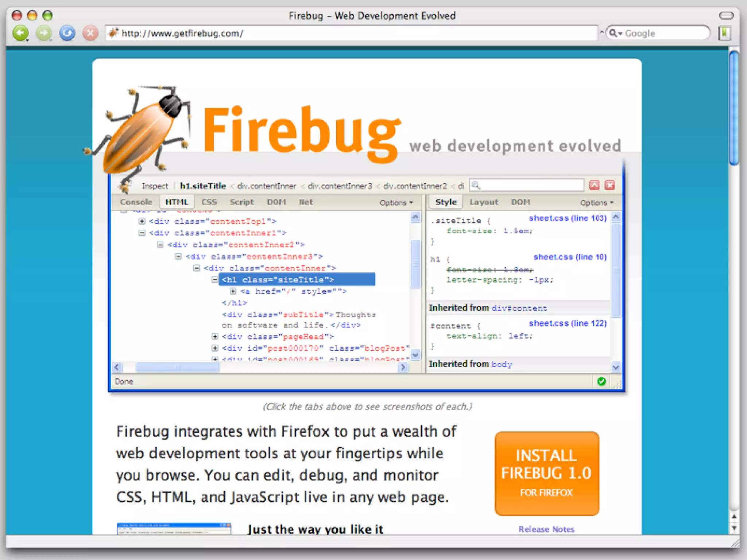Click the red X close button in Firebug panel
Viewport: 747px width, 560px height.
pos(610,186)
